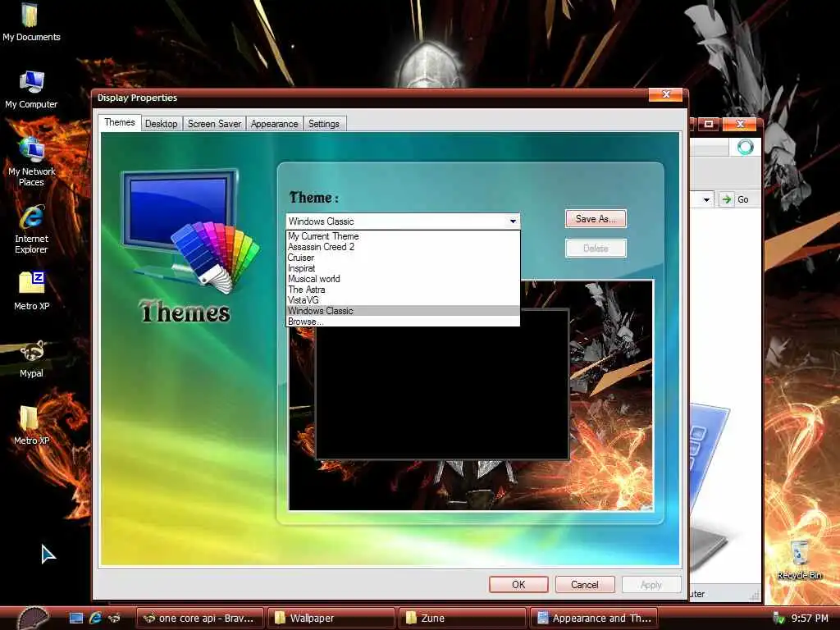Maximize the background window

708,124
